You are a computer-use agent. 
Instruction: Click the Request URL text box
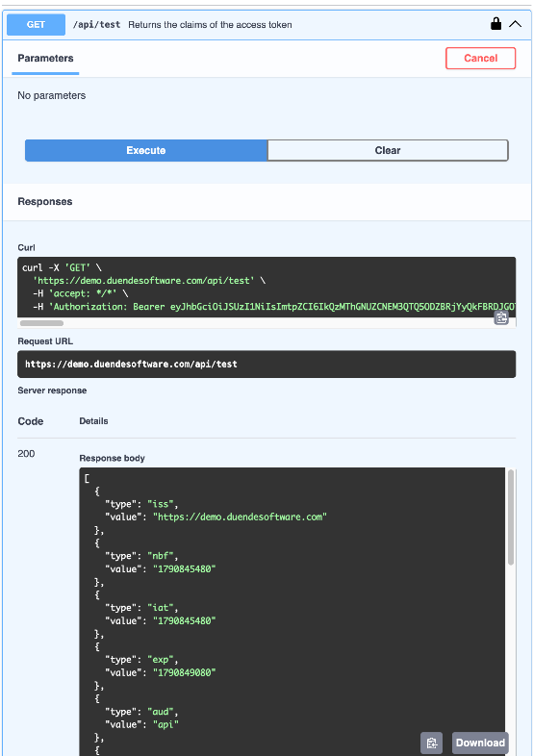tap(266, 364)
